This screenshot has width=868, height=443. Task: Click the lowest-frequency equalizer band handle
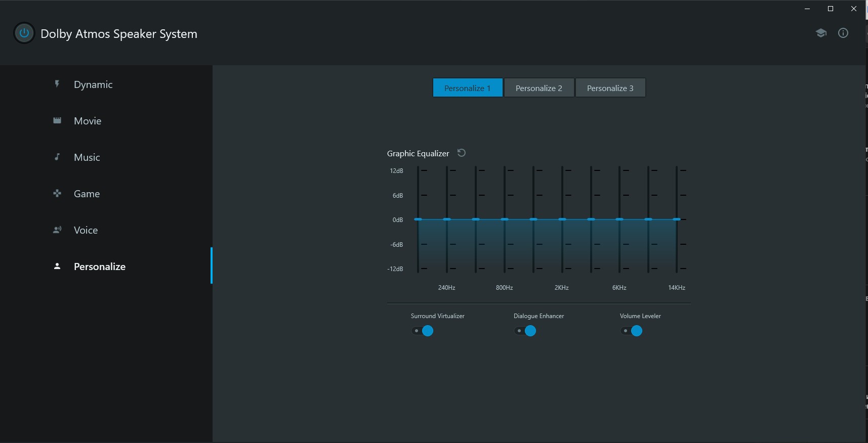[418, 219]
